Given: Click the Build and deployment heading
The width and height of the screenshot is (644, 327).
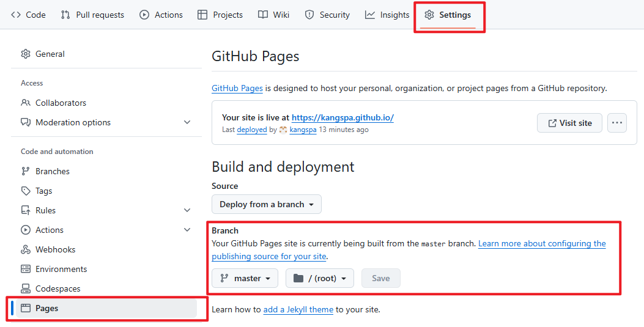Looking at the screenshot, I should [283, 167].
